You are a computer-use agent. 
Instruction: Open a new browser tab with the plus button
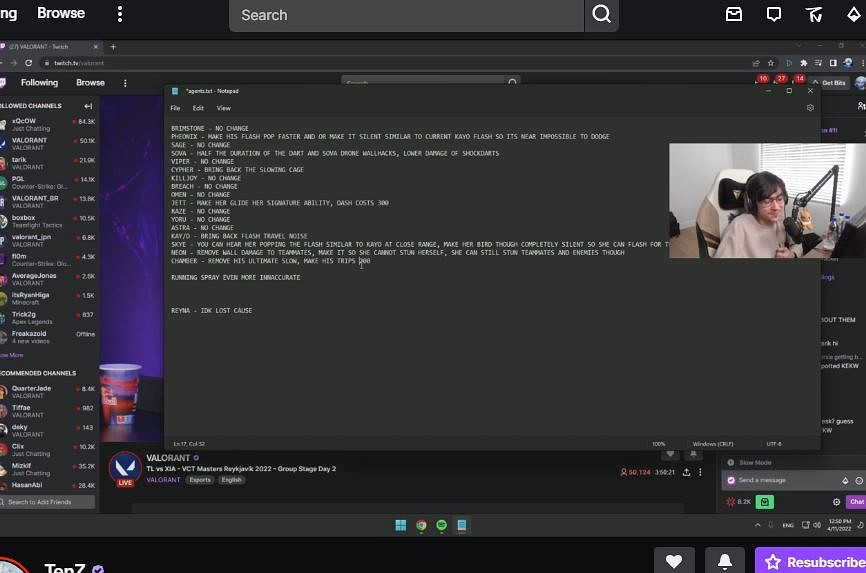tap(113, 47)
